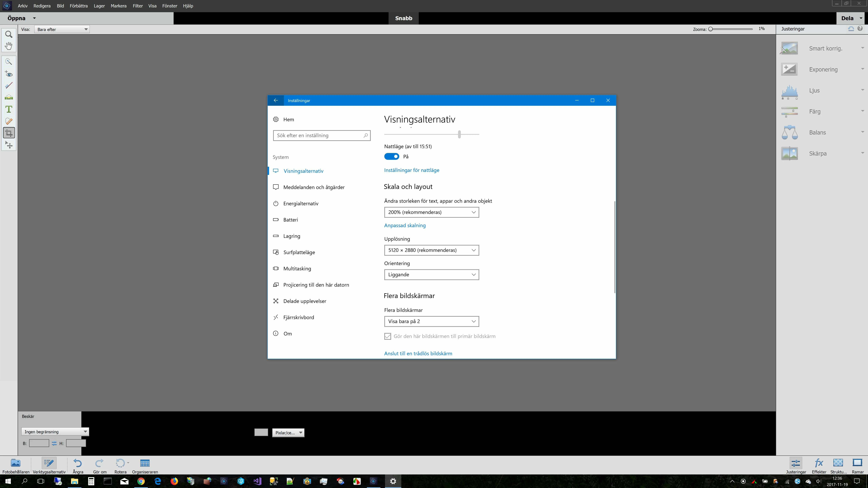This screenshot has height=488, width=868.
Task: Select the Quick Selection tool
Action: pos(9,62)
